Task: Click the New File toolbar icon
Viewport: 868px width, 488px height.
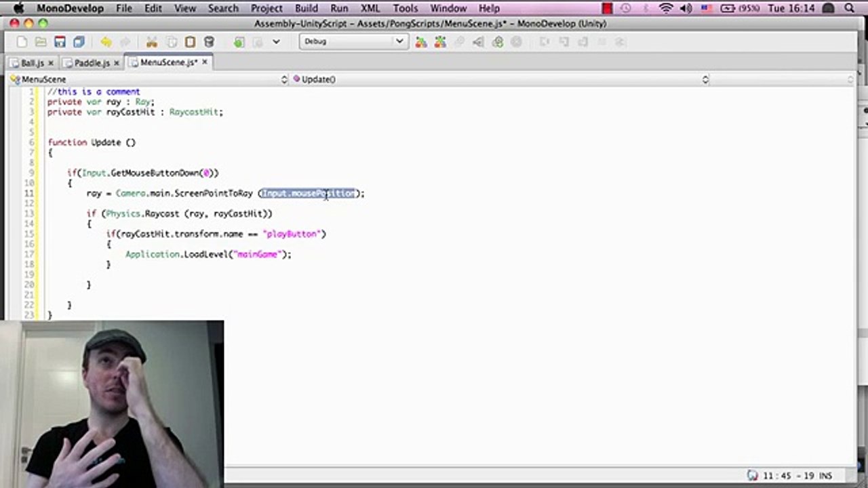Action: tap(22, 42)
